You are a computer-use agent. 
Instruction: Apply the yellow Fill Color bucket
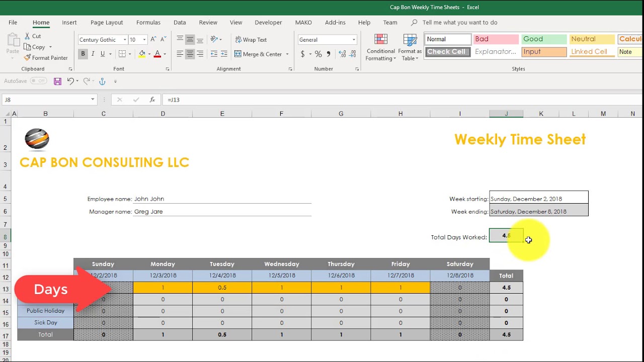[142, 54]
